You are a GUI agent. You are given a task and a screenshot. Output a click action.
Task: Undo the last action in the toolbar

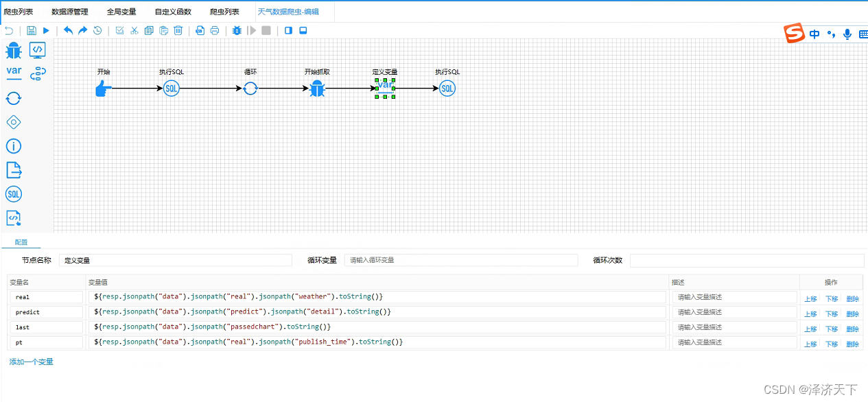(68, 31)
